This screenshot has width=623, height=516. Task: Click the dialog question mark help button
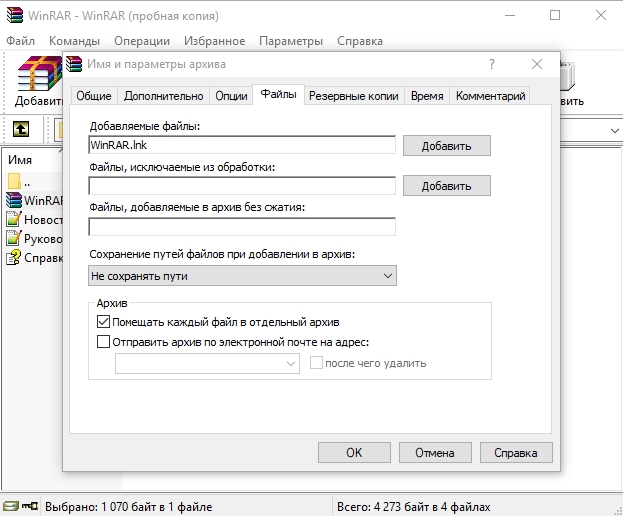(492, 64)
